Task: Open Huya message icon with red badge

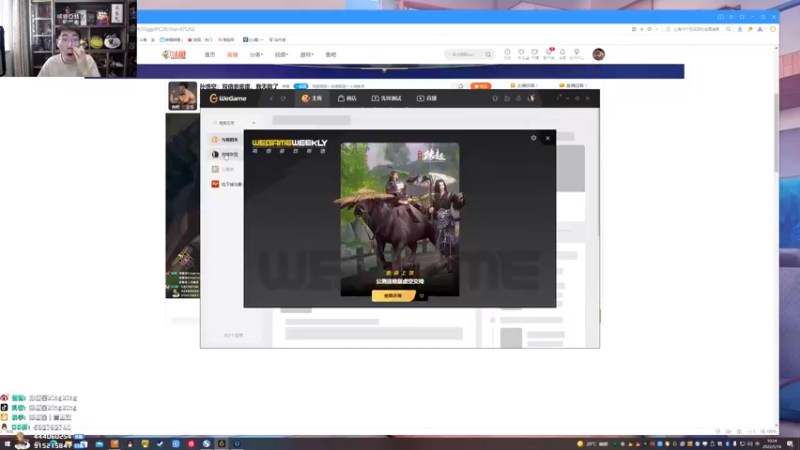Action: pyautogui.click(x=549, y=54)
